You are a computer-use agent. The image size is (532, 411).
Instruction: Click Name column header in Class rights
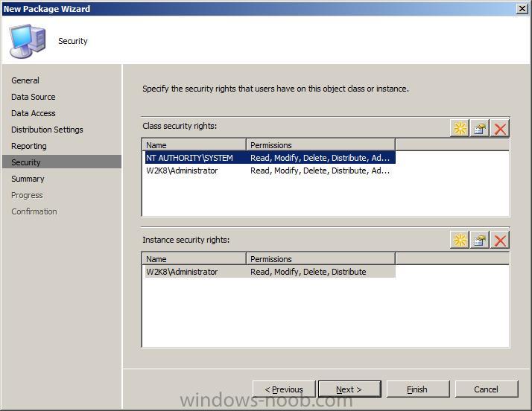pyautogui.click(x=194, y=144)
